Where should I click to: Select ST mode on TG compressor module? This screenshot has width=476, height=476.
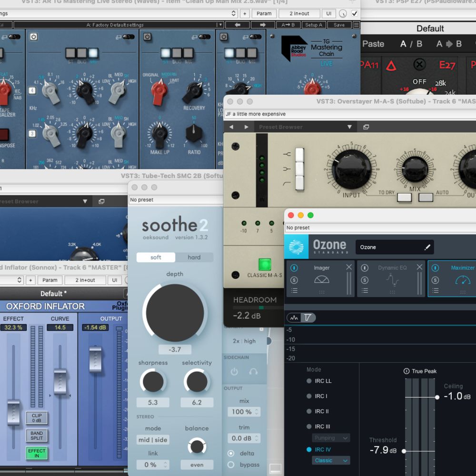(166, 53)
